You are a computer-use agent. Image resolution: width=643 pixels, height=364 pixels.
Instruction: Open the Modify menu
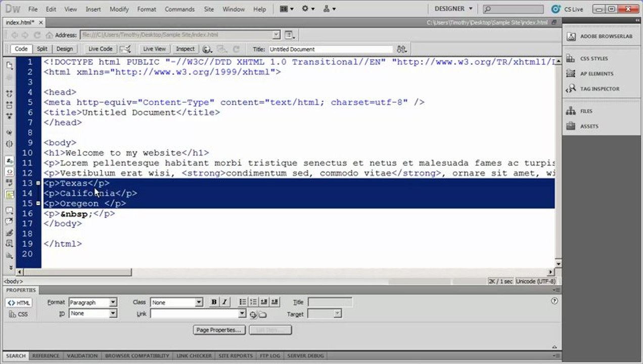tap(119, 9)
